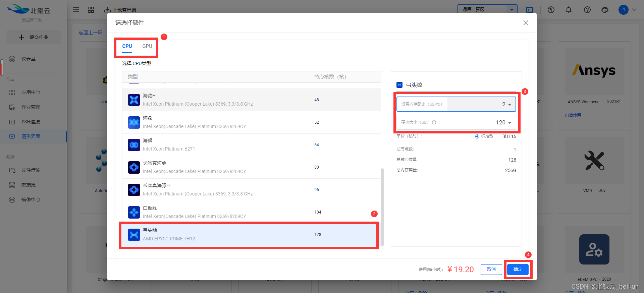The image size is (644, 293).
Task: Click 返回上一级 back link
Action: click(x=91, y=33)
